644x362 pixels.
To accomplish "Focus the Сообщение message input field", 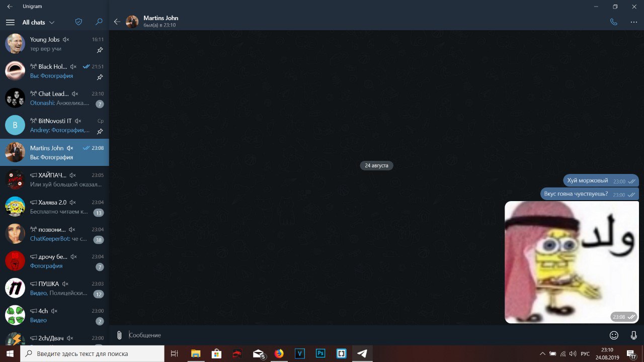I will pyautogui.click(x=365, y=335).
